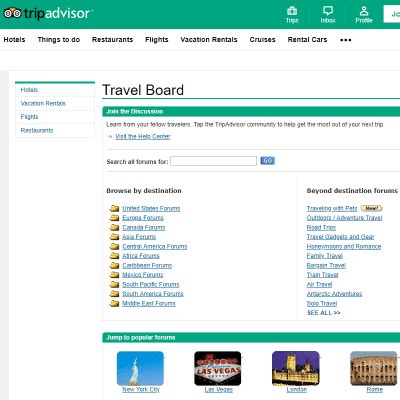400x400 pixels.
Task: Open Europe Forums link
Action: coord(143,218)
